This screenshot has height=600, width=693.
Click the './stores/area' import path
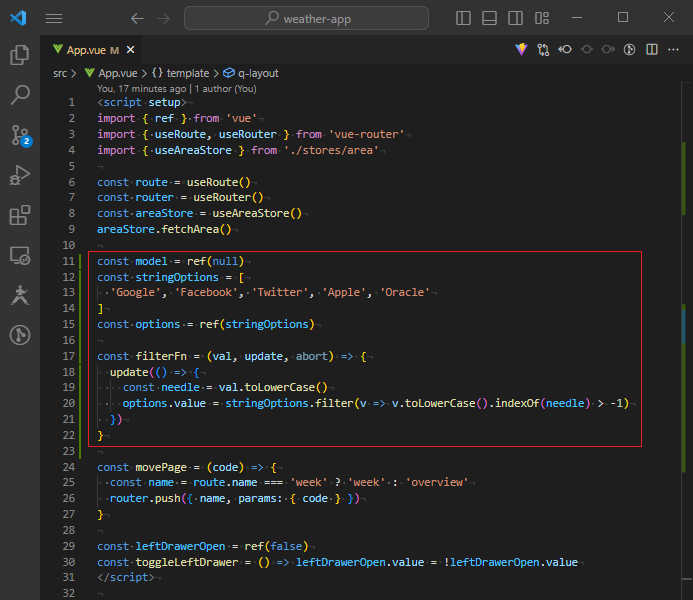tap(331, 150)
